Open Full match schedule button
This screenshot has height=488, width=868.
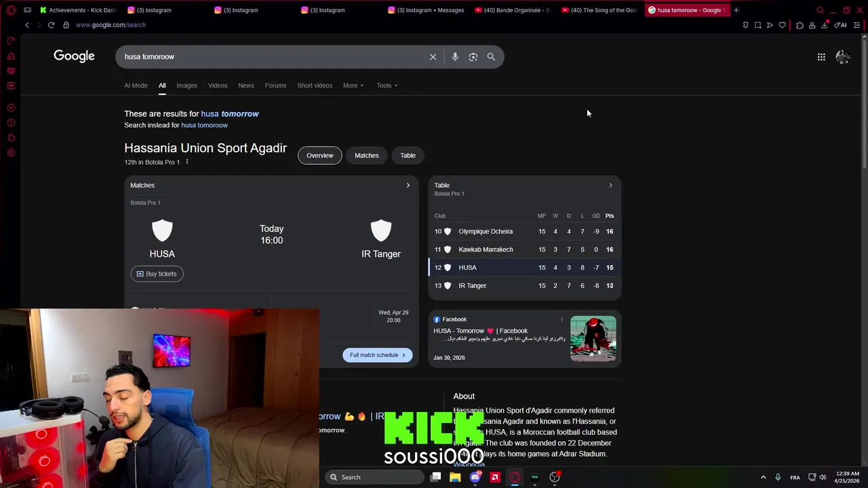tap(377, 355)
